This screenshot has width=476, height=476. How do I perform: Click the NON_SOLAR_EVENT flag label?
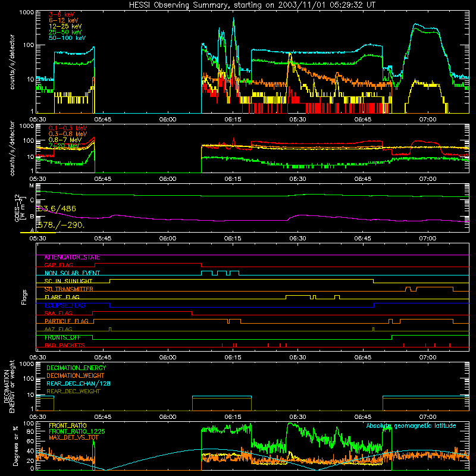pos(72,273)
